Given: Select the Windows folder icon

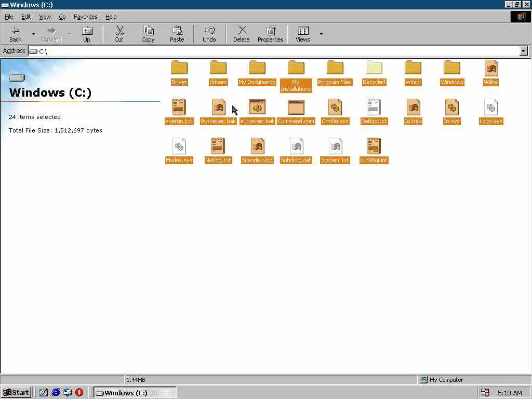Looking at the screenshot, I should pos(452,68).
